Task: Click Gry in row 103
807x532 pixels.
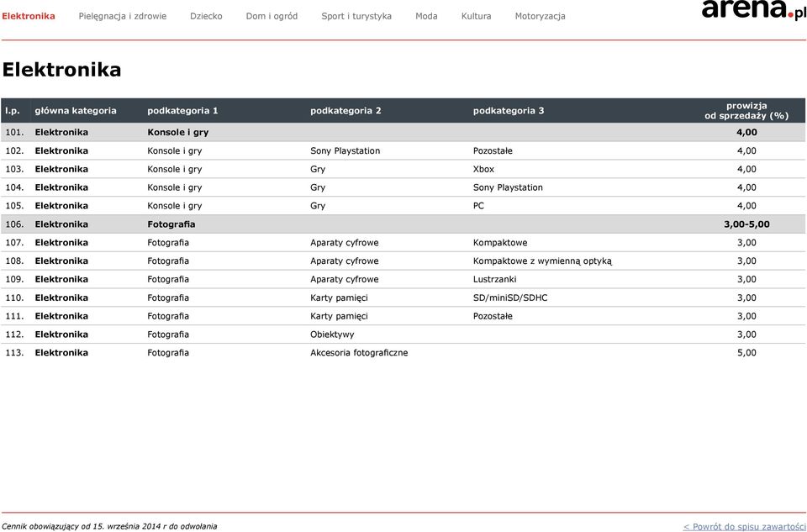Action: [318, 169]
